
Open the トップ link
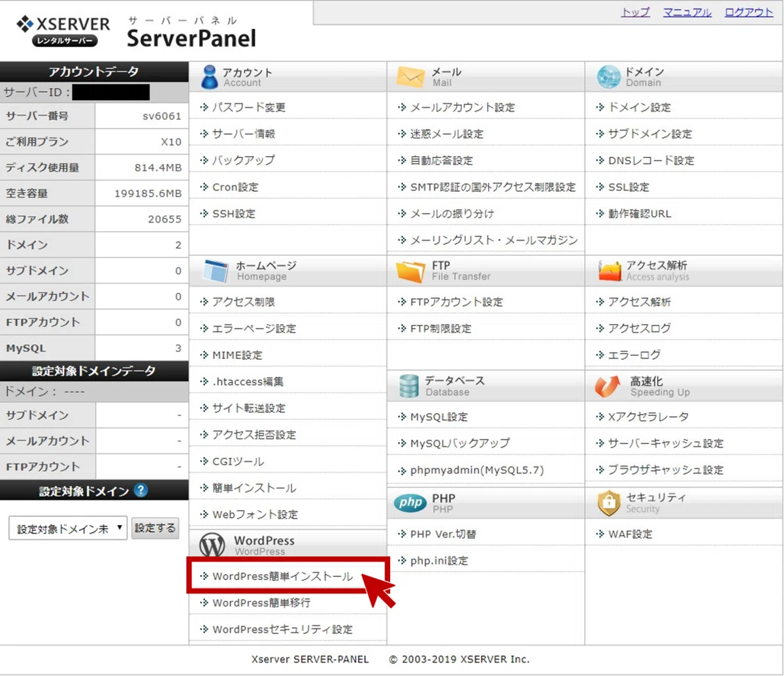tap(635, 12)
